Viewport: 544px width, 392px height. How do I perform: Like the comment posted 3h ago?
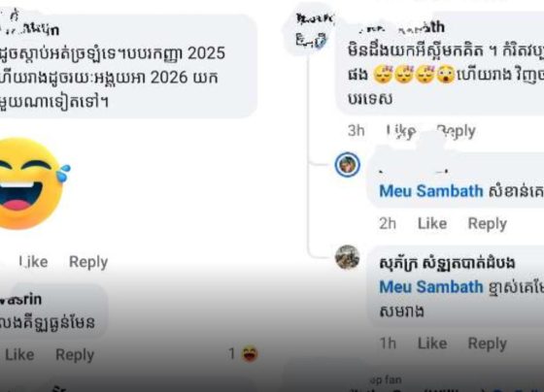point(401,131)
